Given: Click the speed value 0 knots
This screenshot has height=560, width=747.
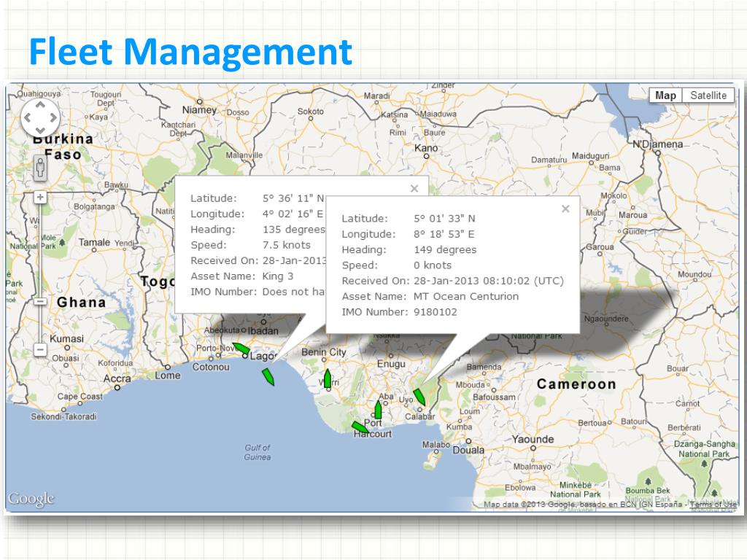Looking at the screenshot, I should (433, 265).
